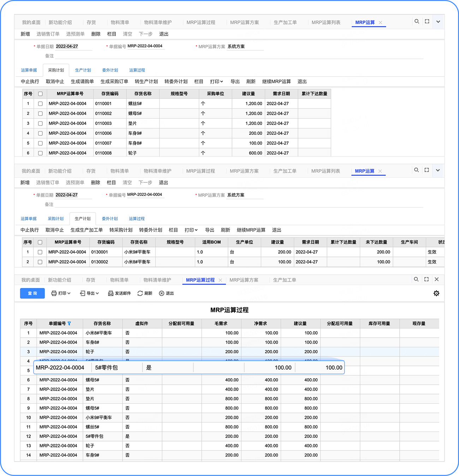Click the filter icon beside 单据编号 header
Image resolution: width=459 pixels, height=476 pixels.
[x=69, y=324]
